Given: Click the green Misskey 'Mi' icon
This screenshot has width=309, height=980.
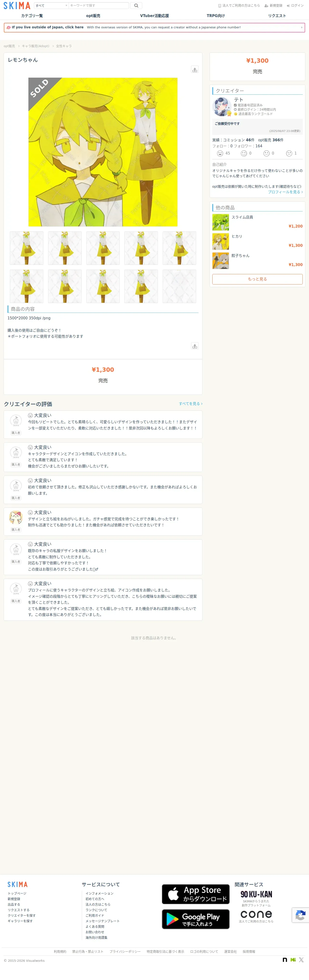Looking at the screenshot, I should point(293,960).
